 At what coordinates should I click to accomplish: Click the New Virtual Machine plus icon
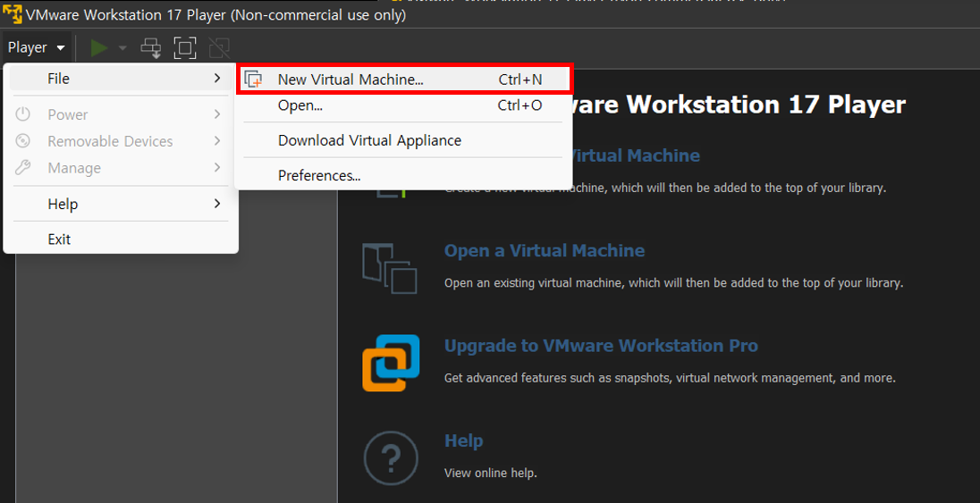tap(253, 80)
